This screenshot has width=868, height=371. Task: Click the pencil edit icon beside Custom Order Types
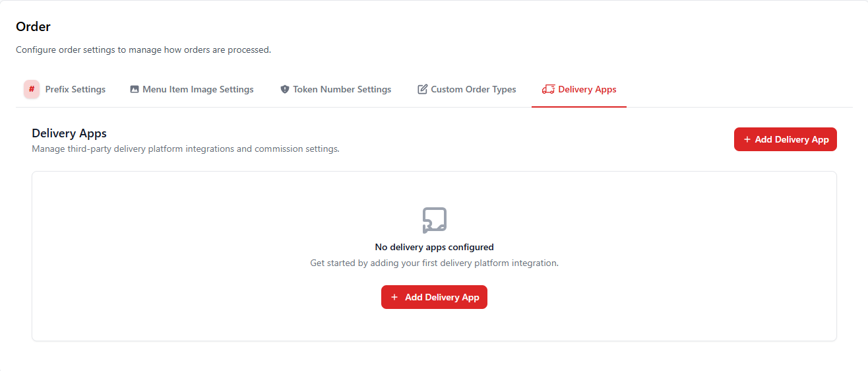pyautogui.click(x=423, y=89)
